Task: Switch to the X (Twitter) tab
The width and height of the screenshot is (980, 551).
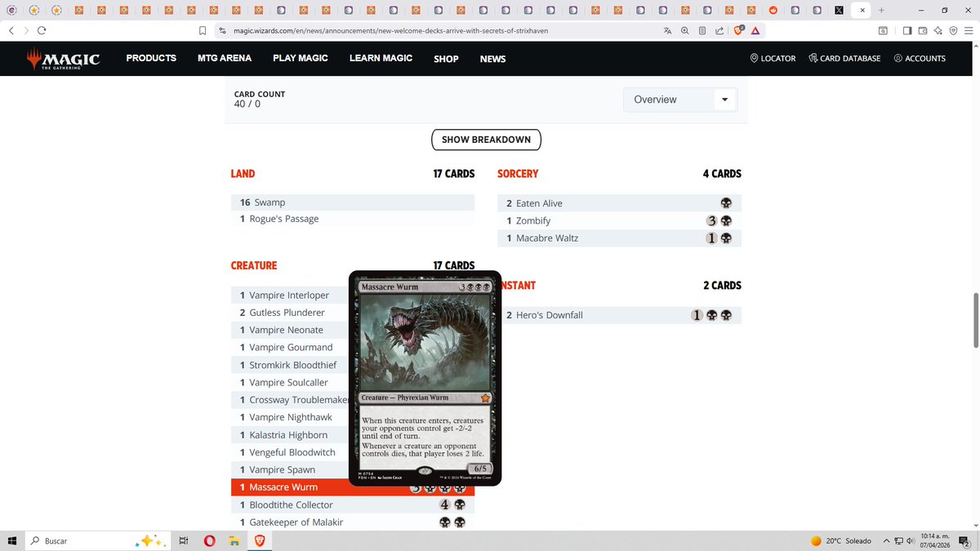Action: (x=839, y=10)
